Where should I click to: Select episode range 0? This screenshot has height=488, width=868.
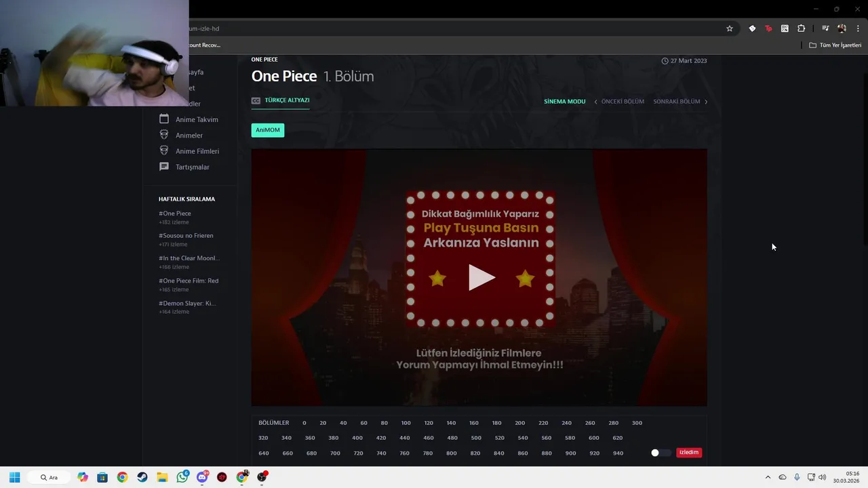304,423
